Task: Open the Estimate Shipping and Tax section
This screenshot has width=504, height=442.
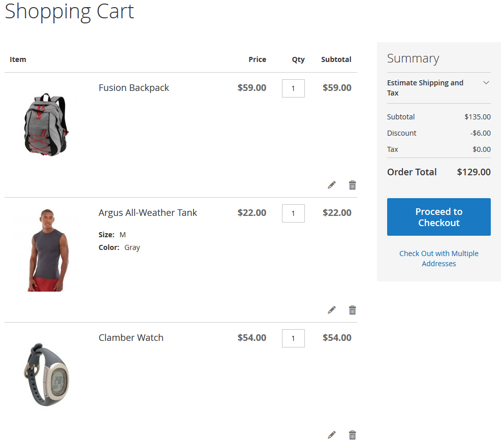Action: pyautogui.click(x=425, y=88)
